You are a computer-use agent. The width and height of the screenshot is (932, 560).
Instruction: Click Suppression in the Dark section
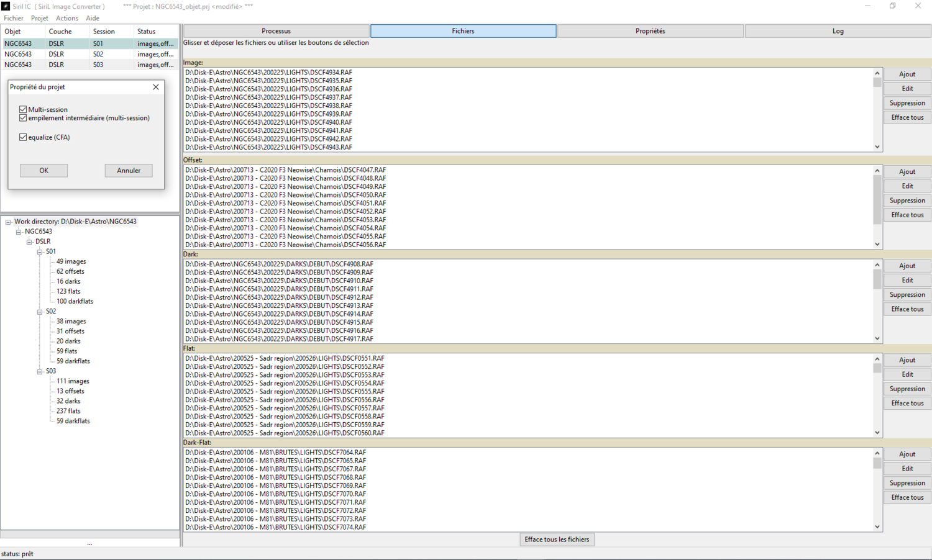[x=907, y=295]
